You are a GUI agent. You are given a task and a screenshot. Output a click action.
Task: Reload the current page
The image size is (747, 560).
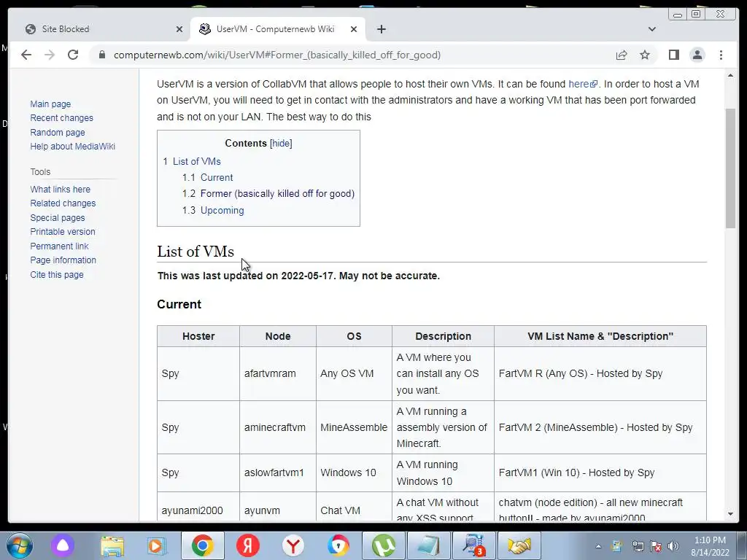[73, 55]
